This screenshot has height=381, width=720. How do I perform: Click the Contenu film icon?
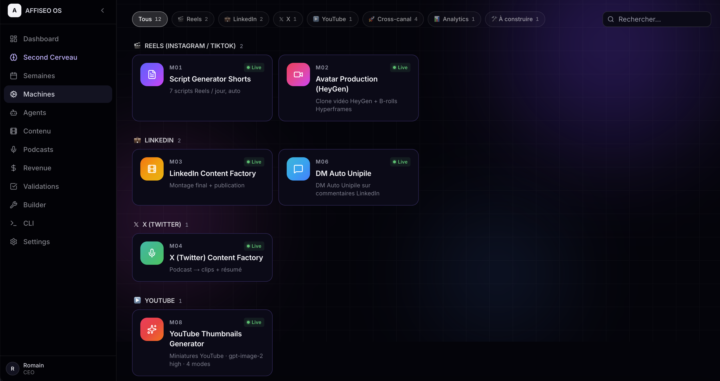click(x=14, y=131)
